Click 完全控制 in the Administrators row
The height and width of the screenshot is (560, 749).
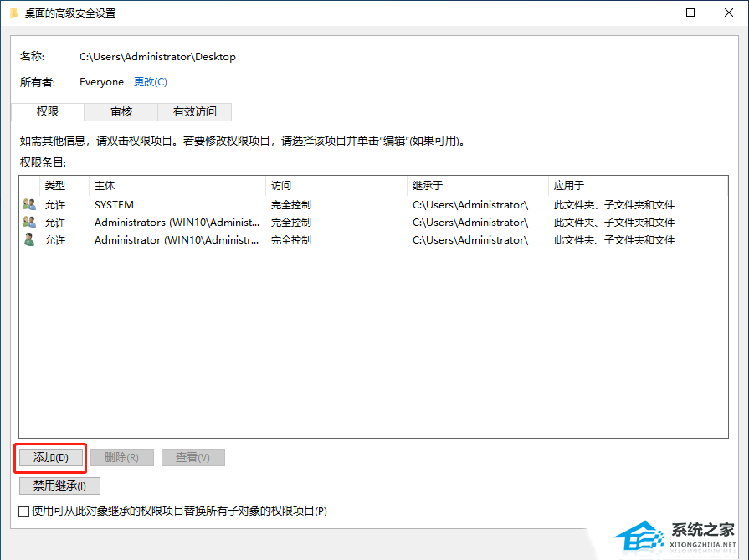click(x=291, y=223)
